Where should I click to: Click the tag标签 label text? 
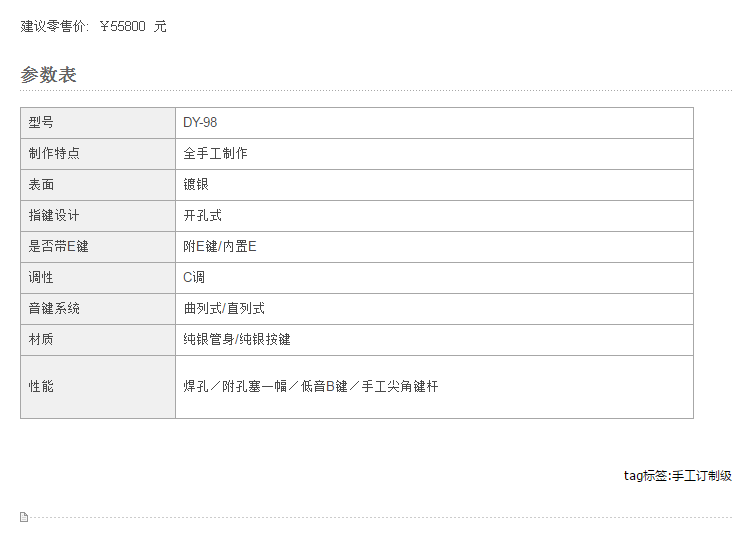point(646,475)
